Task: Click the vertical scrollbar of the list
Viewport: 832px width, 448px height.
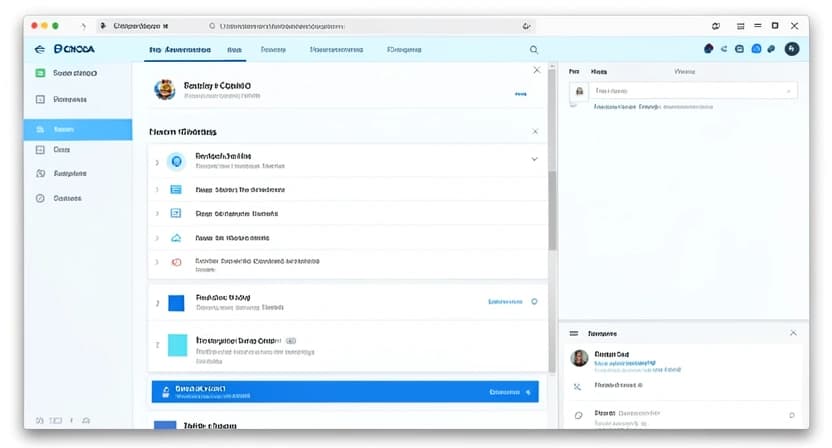Action: point(551,210)
